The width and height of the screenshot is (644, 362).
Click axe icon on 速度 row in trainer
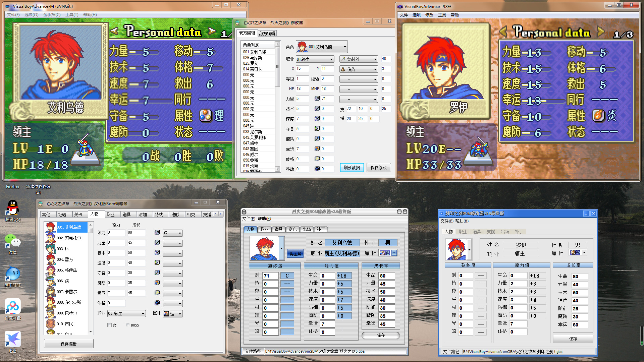[x=317, y=119]
